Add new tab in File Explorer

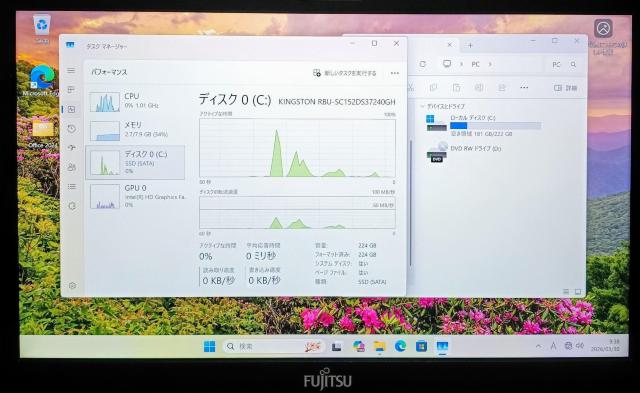[470, 45]
